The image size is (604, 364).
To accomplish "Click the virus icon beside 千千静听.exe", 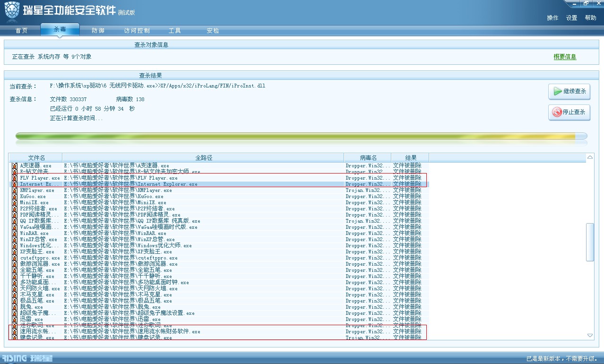I will pos(15,277).
